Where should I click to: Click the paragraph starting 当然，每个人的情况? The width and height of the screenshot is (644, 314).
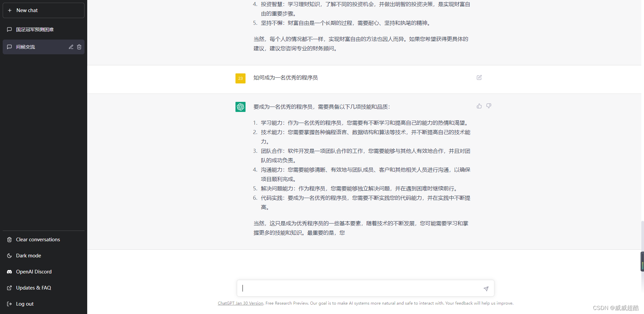361,44
